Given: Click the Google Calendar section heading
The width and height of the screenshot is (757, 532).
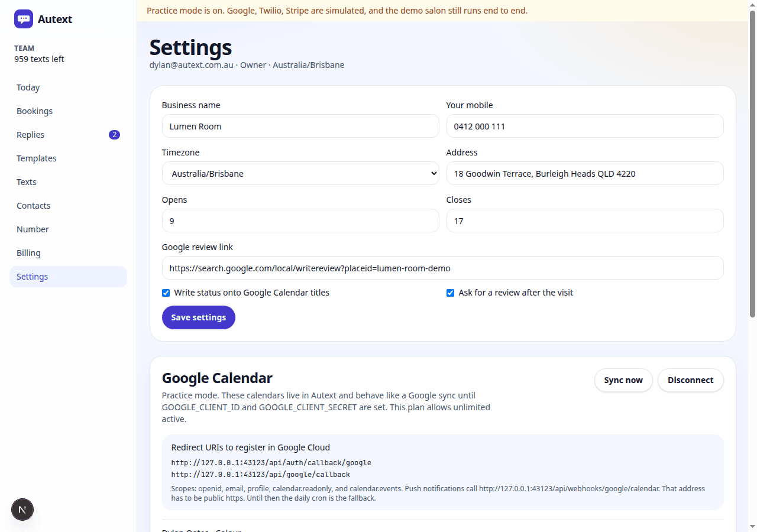Looking at the screenshot, I should pos(217,378).
